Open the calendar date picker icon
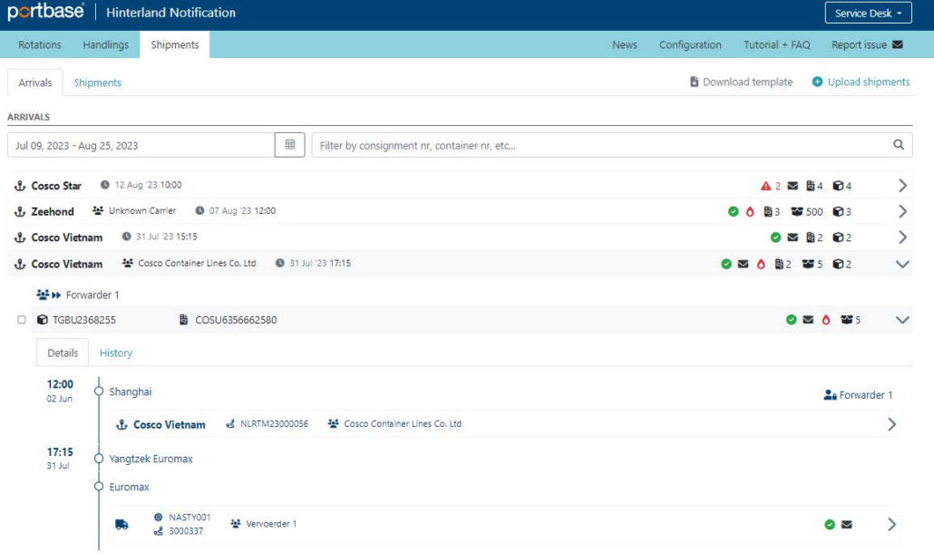The height and width of the screenshot is (560, 934). tap(289, 144)
